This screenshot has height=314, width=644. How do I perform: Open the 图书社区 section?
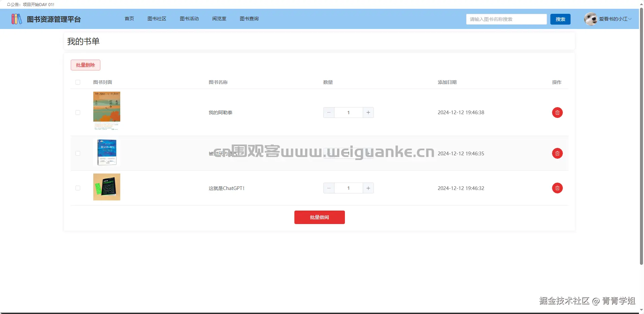click(x=157, y=19)
